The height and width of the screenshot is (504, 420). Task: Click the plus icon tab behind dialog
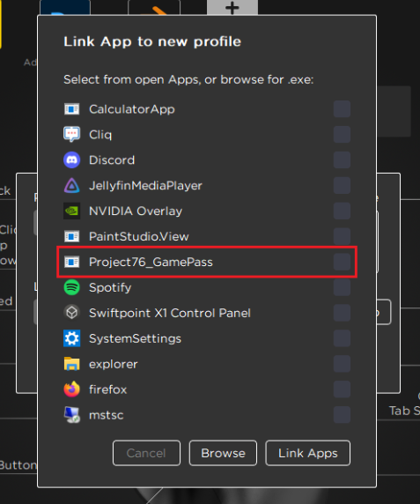tap(232, 8)
